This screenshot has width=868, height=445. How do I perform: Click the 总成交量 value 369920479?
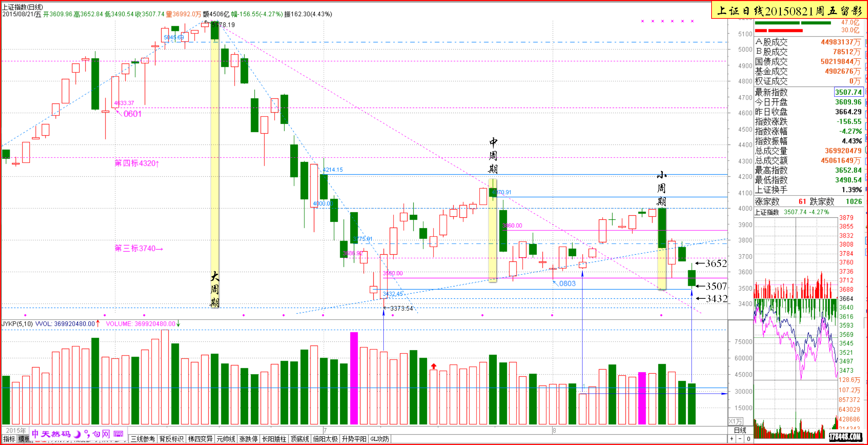(x=843, y=151)
